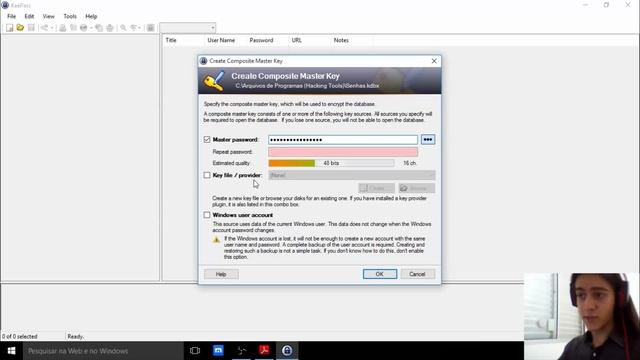The image size is (640, 360).
Task: Click the Open URL globe icon
Action: pos(84,28)
